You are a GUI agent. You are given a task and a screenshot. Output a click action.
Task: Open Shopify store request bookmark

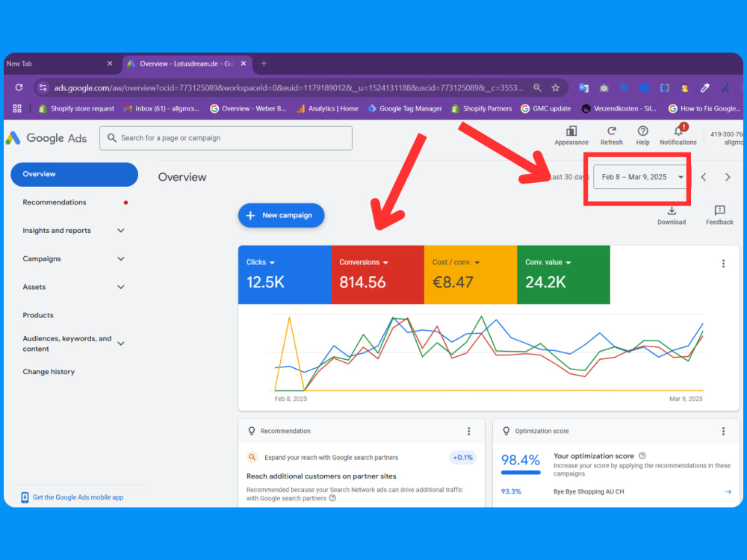click(77, 108)
